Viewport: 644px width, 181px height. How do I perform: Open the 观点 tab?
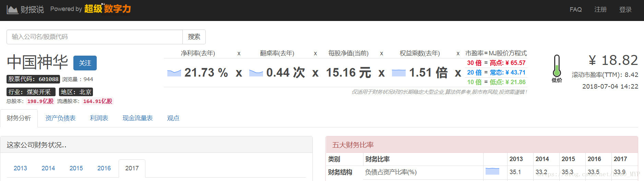pos(173,118)
